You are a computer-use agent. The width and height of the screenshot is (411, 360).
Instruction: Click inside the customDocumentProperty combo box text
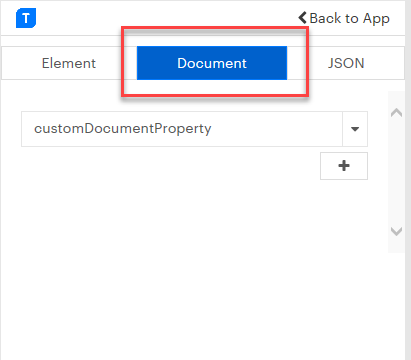(x=123, y=129)
